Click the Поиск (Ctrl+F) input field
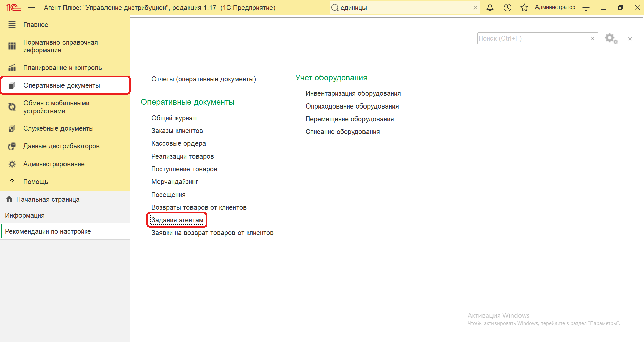The height and width of the screenshot is (342, 644). 532,38
